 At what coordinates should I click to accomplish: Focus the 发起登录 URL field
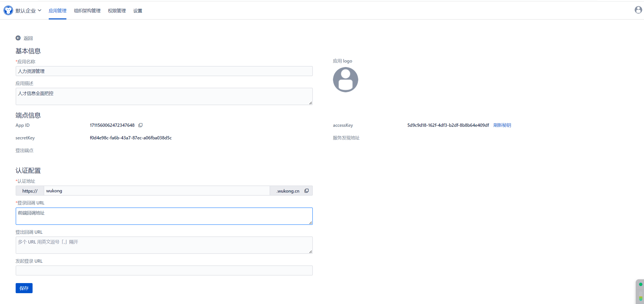(x=164, y=270)
